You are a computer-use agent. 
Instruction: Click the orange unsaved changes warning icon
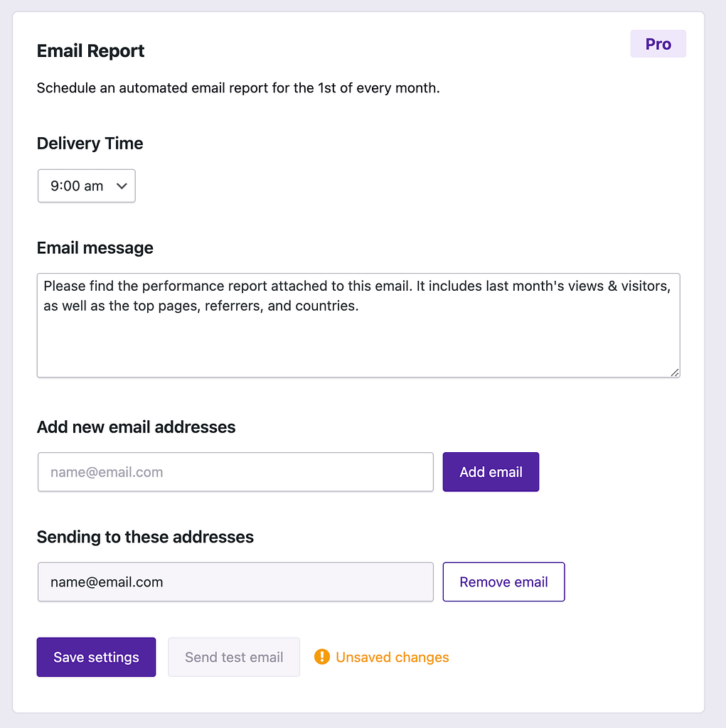pyautogui.click(x=322, y=656)
